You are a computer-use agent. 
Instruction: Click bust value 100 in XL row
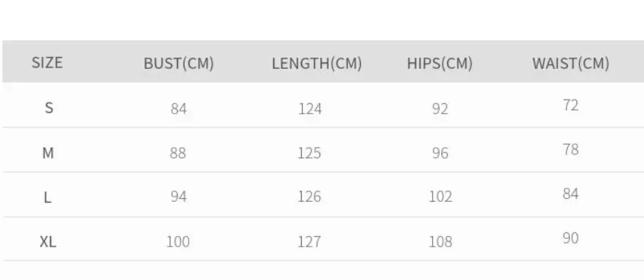178,242
